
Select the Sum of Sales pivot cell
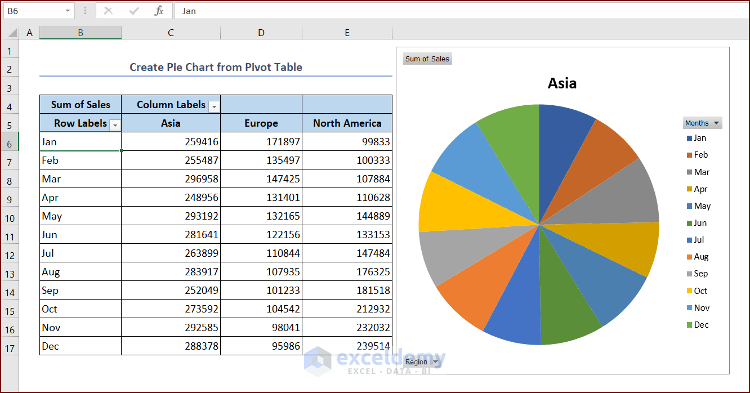click(x=80, y=104)
